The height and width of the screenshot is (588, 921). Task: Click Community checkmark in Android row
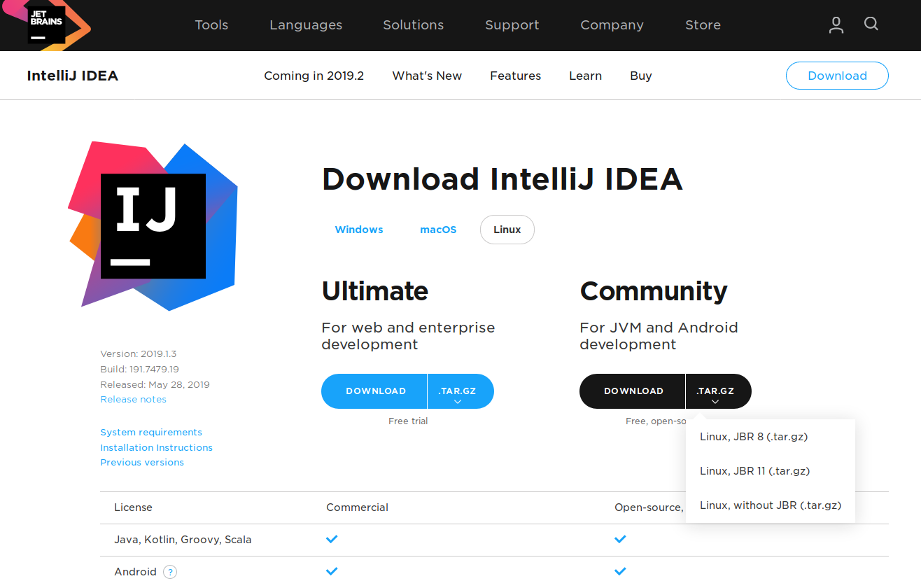point(620,571)
